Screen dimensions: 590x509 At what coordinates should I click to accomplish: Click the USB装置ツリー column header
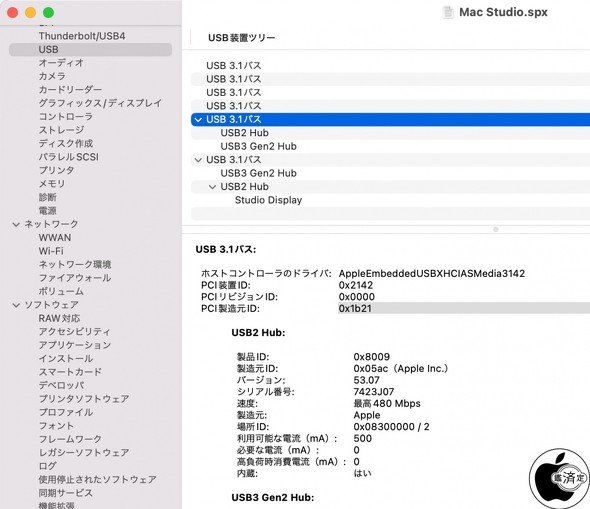pyautogui.click(x=242, y=38)
